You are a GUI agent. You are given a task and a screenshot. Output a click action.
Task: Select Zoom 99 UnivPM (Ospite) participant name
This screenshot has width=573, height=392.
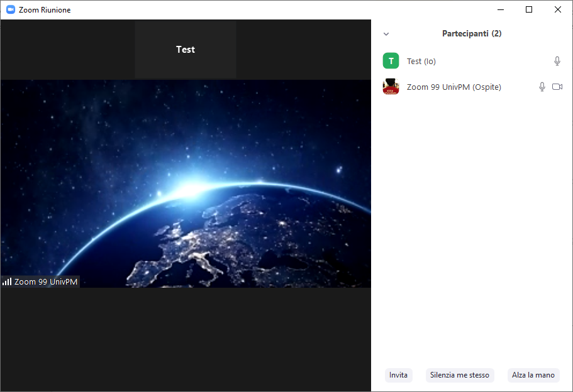tap(454, 87)
